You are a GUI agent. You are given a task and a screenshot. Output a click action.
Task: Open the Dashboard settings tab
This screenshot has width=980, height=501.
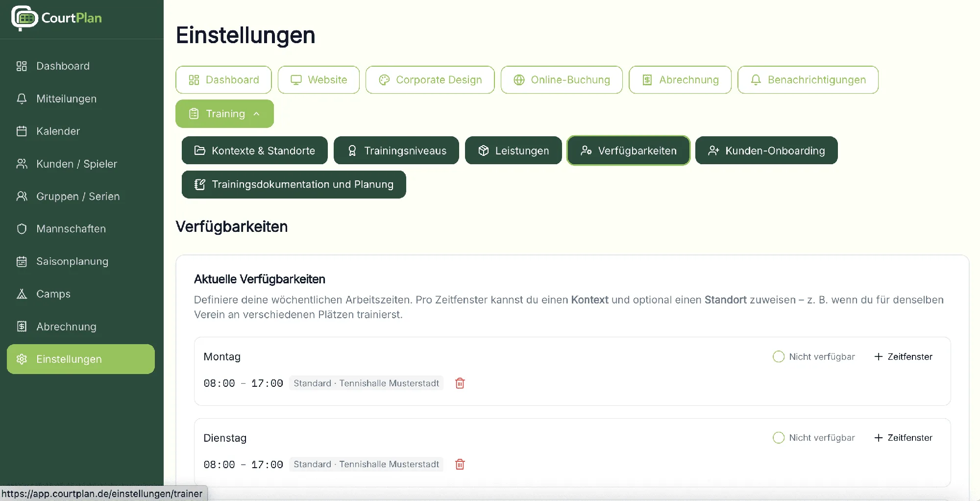[223, 80]
